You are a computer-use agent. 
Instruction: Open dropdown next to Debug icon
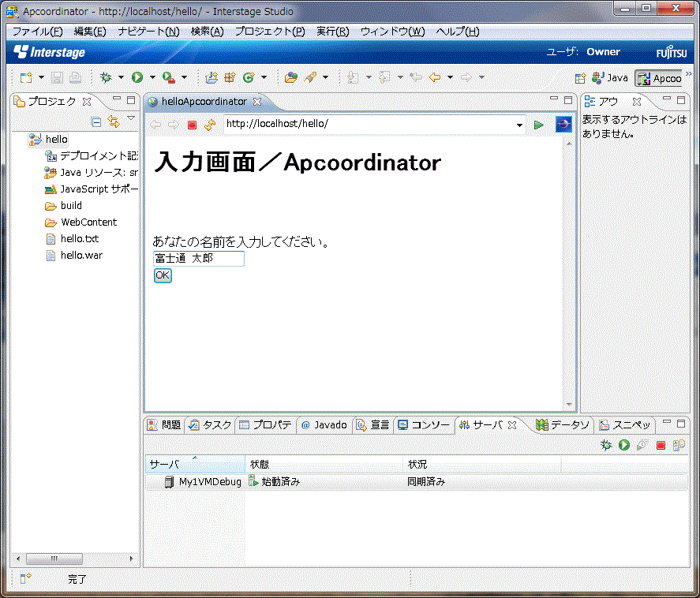121,77
